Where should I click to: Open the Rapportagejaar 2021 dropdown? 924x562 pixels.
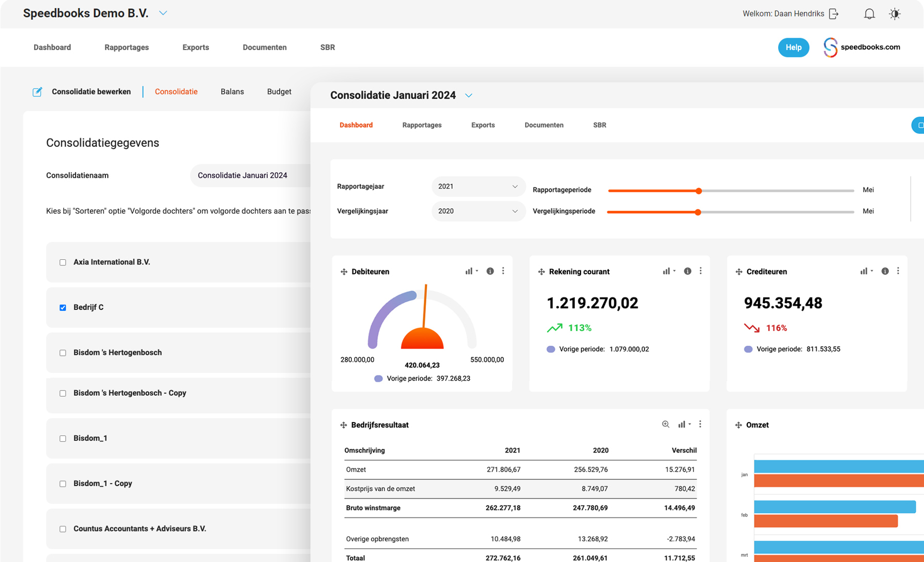click(x=478, y=186)
